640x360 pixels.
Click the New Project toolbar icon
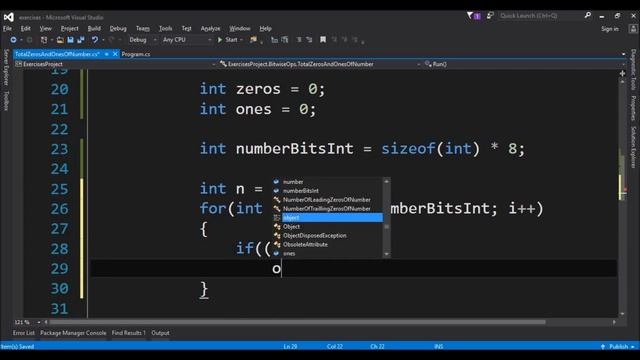tap(44, 40)
